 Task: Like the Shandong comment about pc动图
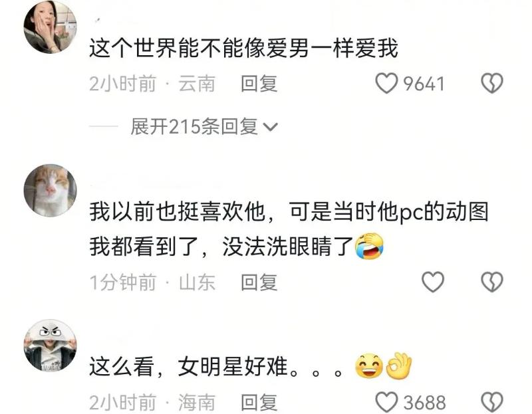pyautogui.click(x=433, y=282)
